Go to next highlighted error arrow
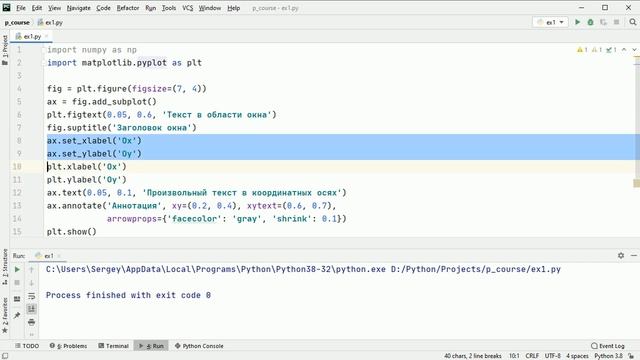This screenshot has width=640, height=360. 634,50
